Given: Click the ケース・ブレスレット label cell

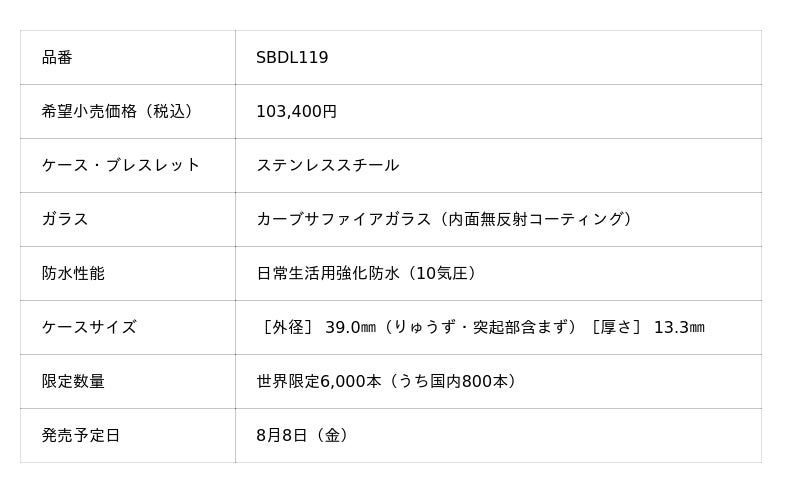Looking at the screenshot, I should [x=121, y=166].
